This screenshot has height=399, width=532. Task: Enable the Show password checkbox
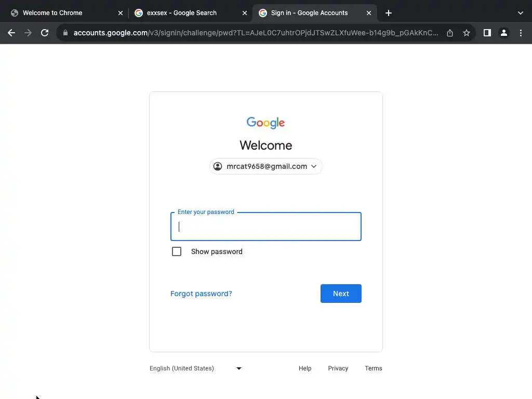[x=177, y=251]
